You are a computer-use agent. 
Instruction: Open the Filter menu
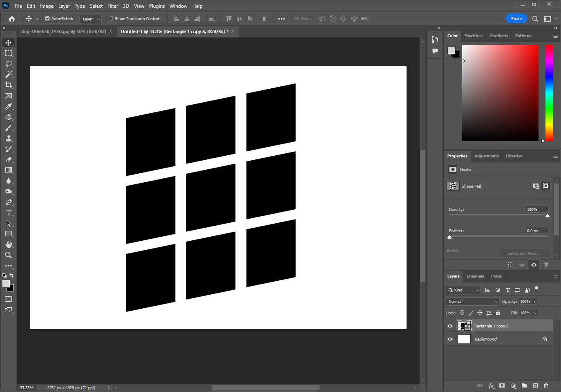click(113, 6)
